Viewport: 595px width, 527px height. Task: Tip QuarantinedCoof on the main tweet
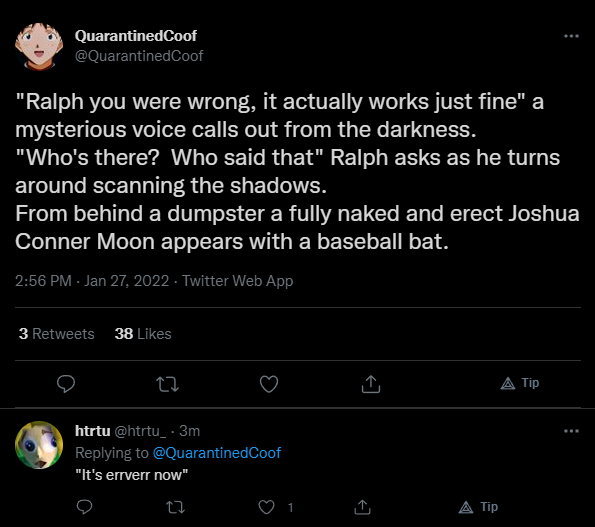pos(519,383)
